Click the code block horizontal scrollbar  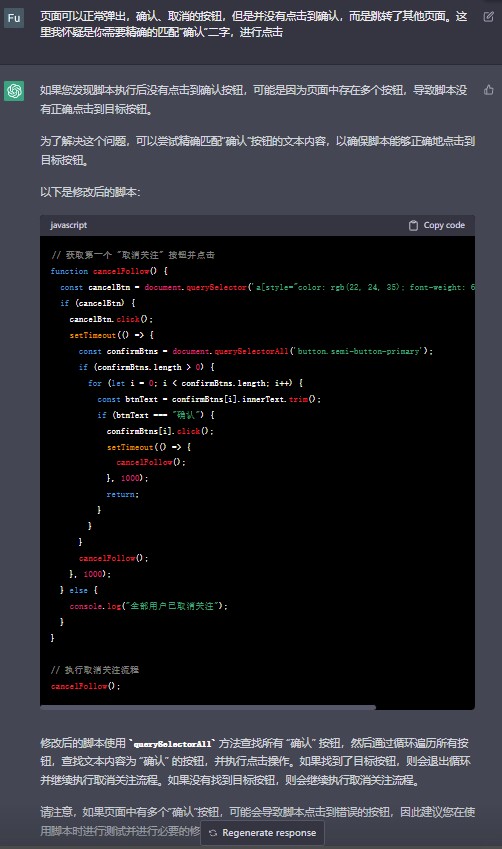click(x=208, y=707)
